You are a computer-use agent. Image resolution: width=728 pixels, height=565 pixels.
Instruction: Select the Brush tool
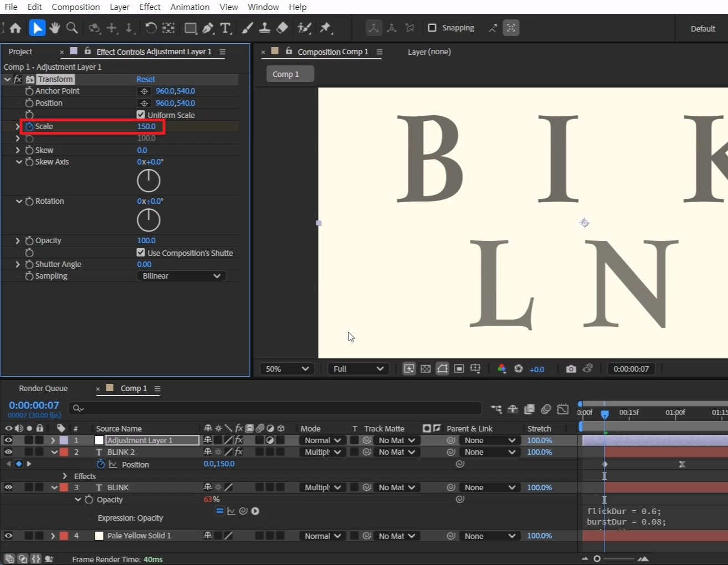click(x=248, y=28)
